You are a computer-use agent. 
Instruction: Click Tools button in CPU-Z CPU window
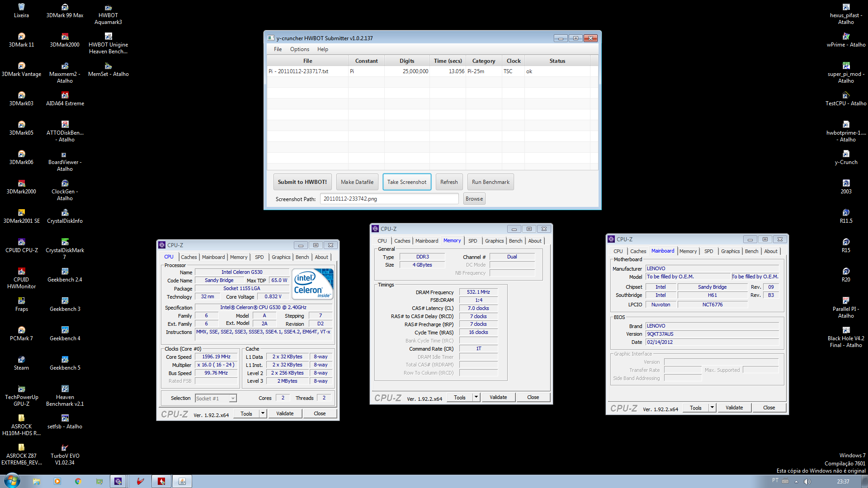point(246,413)
